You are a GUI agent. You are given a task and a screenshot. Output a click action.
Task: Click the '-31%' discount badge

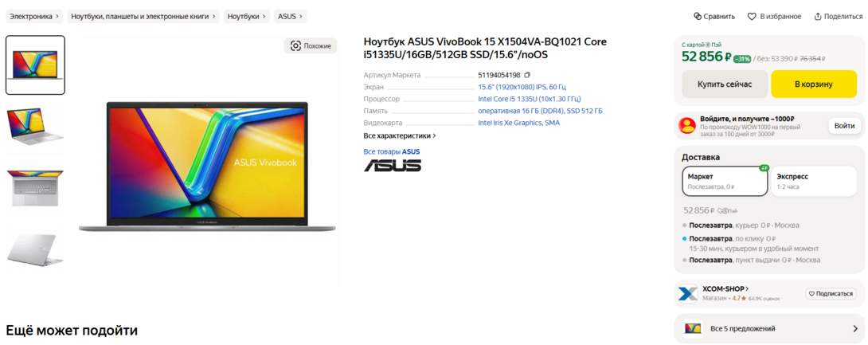(742, 59)
